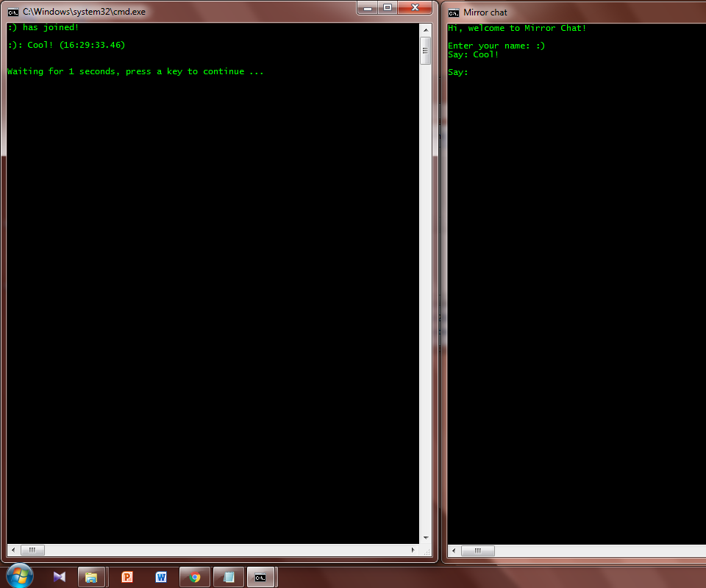
Task: Select the purple media player taskbar icon
Action: [x=60, y=576]
